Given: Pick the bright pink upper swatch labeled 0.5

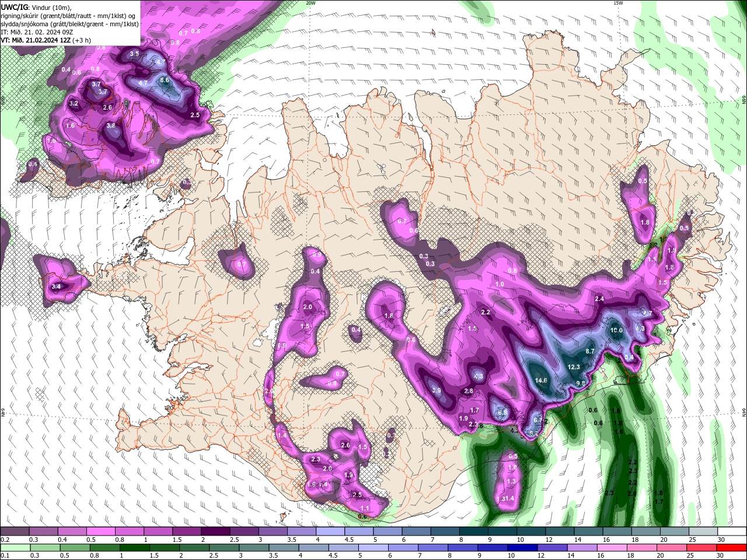Looking at the screenshot, I should click(100, 531).
